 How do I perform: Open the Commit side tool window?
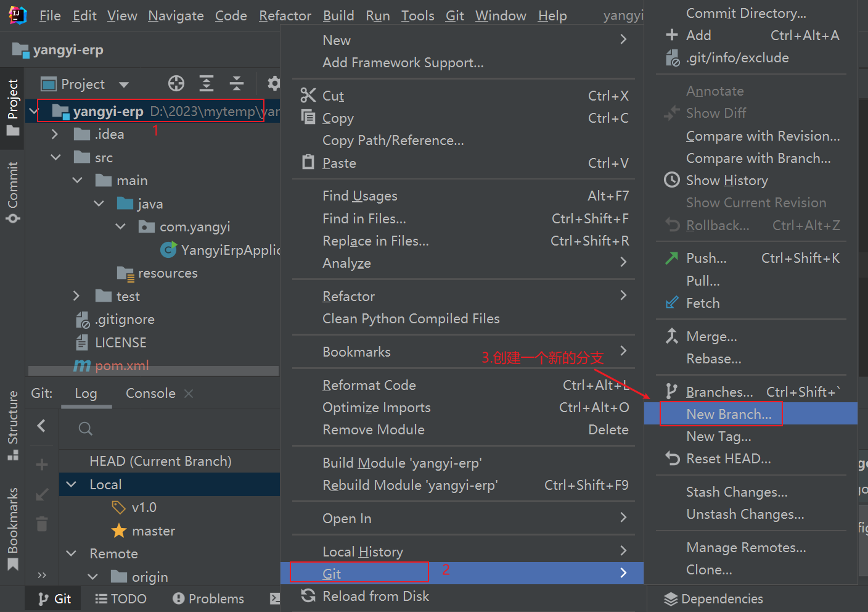[12, 192]
